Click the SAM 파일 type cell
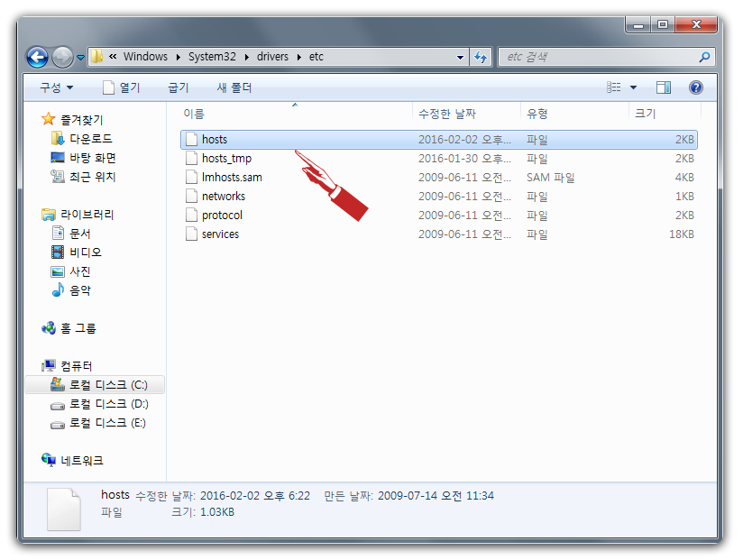Screen dimensions: 743x560 [551, 178]
